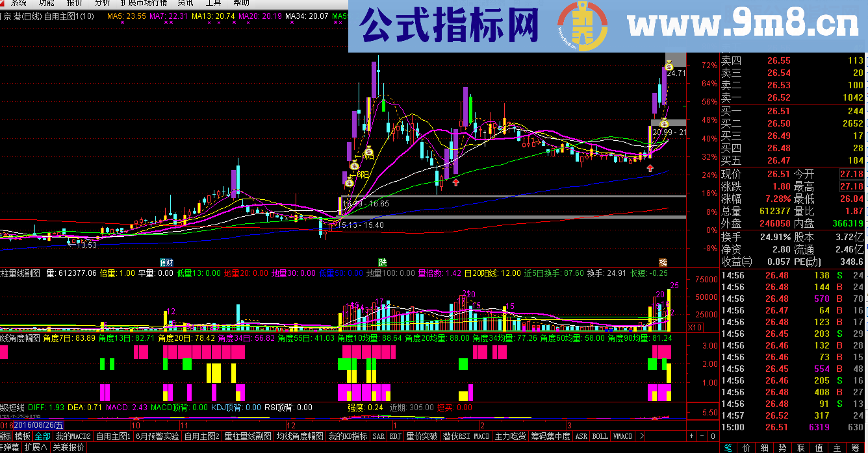Select the 联 (linked) view icon

pos(799,447)
